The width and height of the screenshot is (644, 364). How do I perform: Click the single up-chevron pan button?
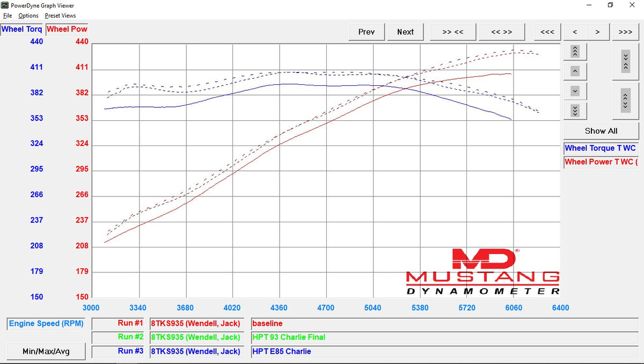coord(575,71)
